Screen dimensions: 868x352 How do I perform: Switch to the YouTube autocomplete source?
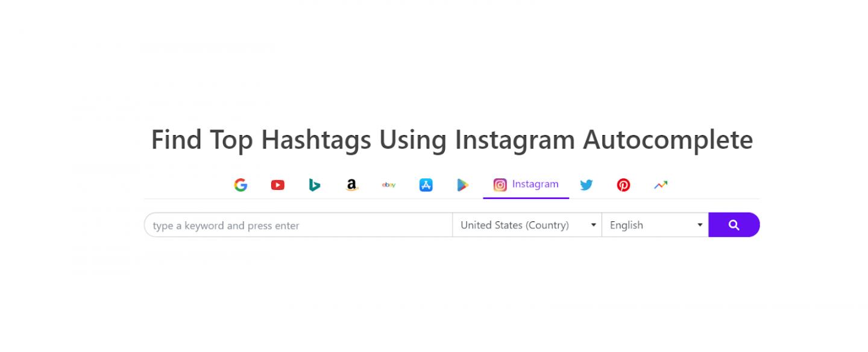pyautogui.click(x=277, y=185)
